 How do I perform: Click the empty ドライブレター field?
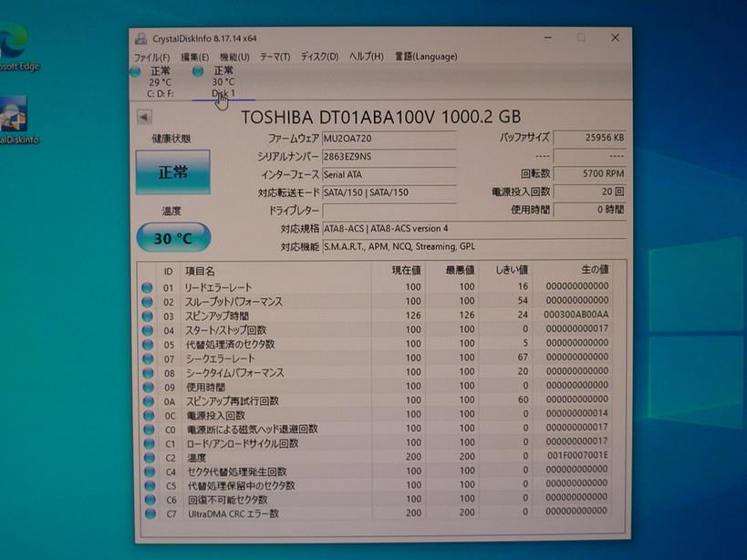click(x=389, y=210)
